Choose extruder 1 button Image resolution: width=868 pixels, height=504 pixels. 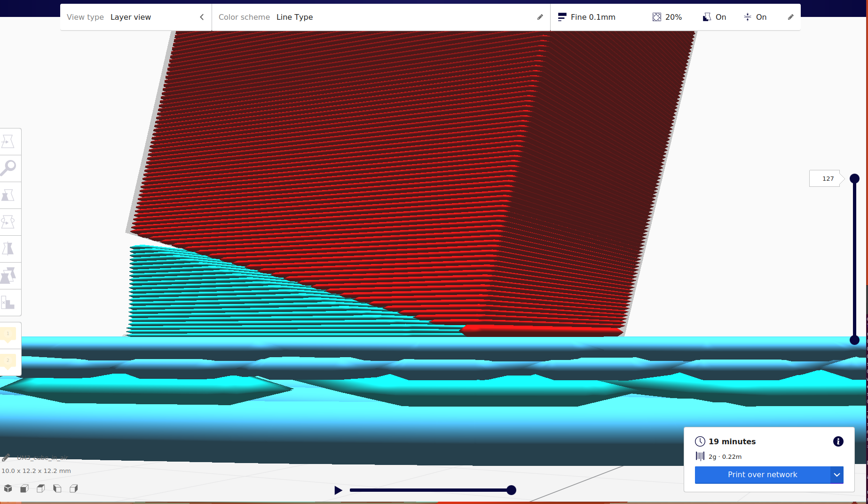tap(8, 335)
